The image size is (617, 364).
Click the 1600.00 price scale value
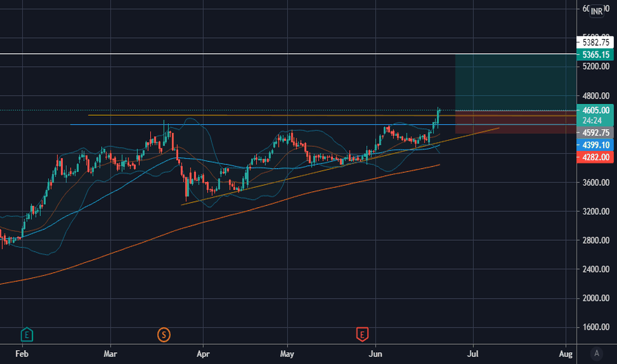point(596,328)
